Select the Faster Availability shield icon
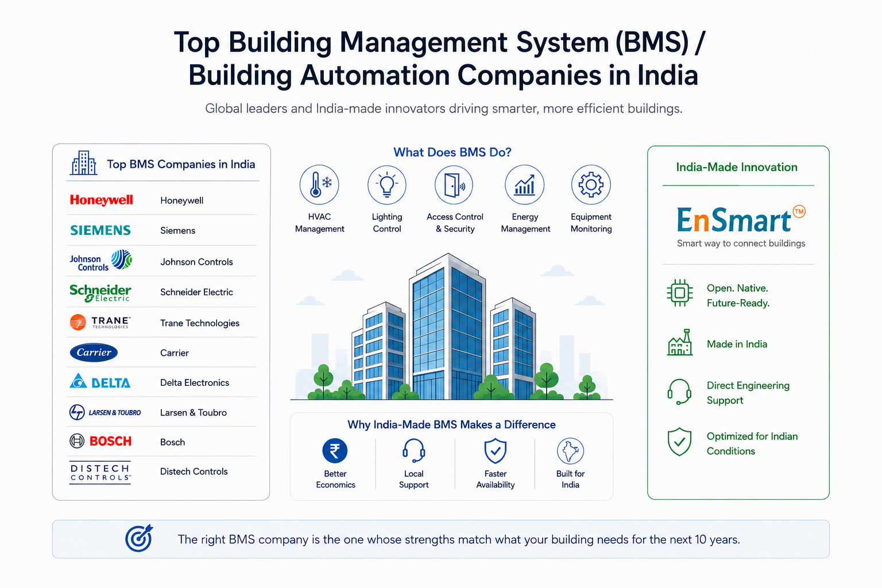Image resolution: width=882 pixels, height=588 pixels. [496, 451]
